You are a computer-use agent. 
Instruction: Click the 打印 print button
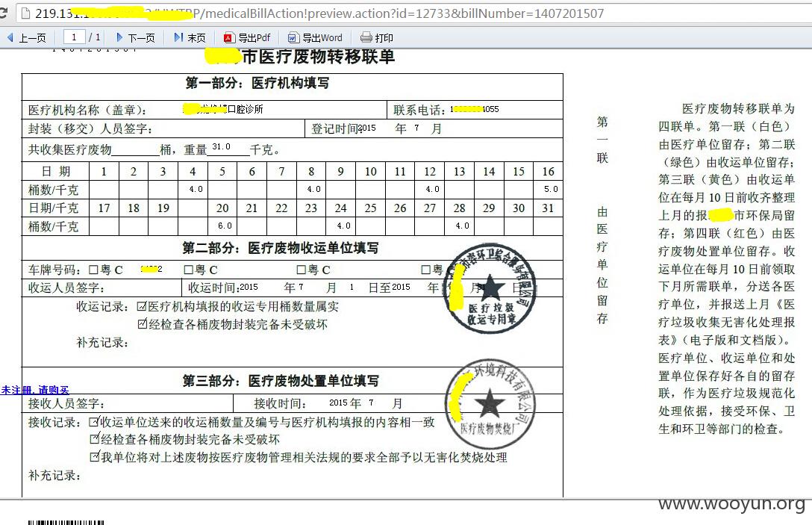384,38
